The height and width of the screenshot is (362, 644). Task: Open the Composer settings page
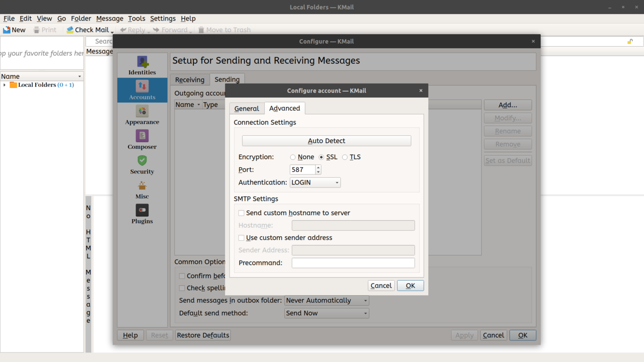142,140
